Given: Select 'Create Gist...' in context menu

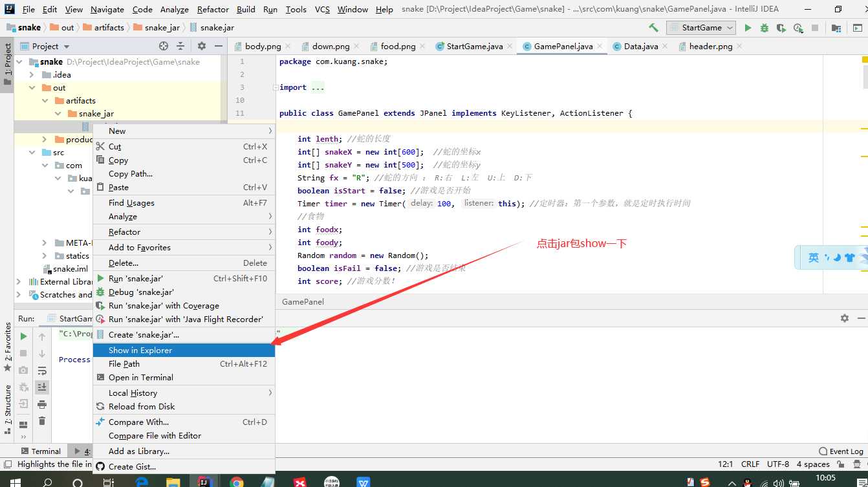Looking at the screenshot, I should (184, 466).
